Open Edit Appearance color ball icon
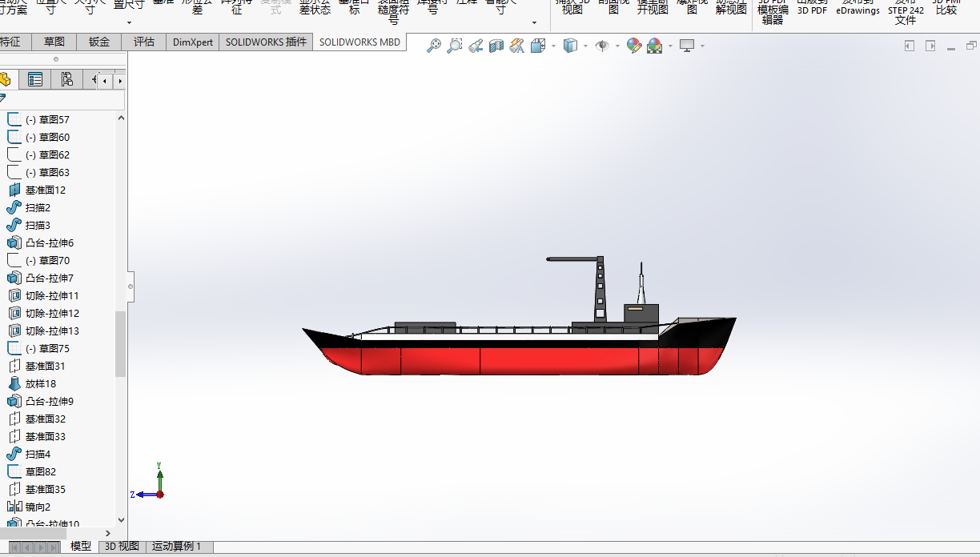Screen dimensions: 980x557 click(x=634, y=46)
